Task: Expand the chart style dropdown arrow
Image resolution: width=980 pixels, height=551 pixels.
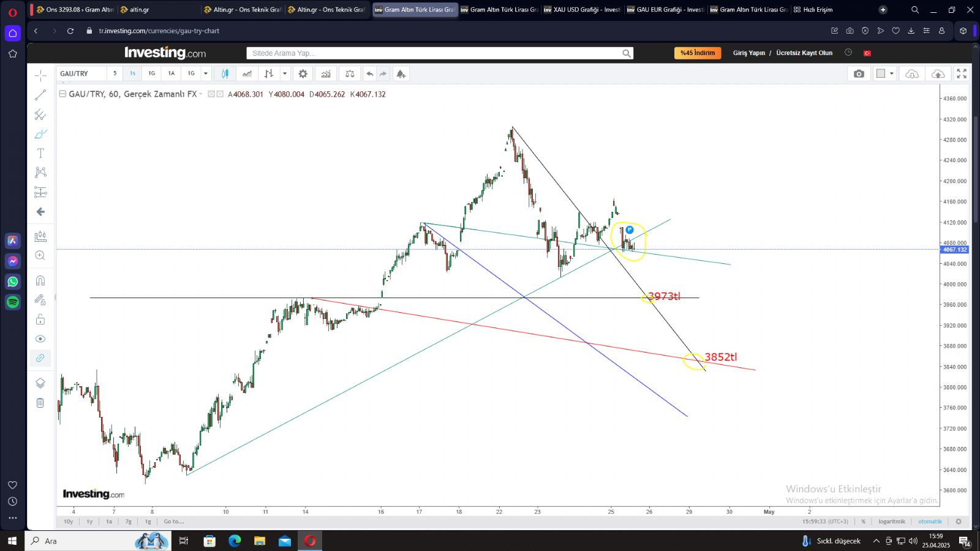Action: click(285, 73)
